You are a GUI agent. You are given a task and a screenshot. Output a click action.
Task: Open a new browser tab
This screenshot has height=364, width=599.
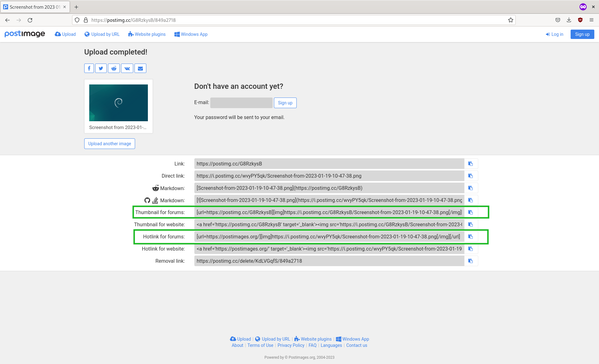(x=76, y=7)
